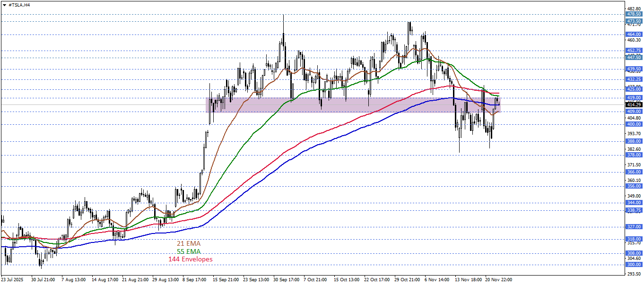
Task: Open the dropdown arrow beside #TSLA,H4
Action: [x=4, y=4]
